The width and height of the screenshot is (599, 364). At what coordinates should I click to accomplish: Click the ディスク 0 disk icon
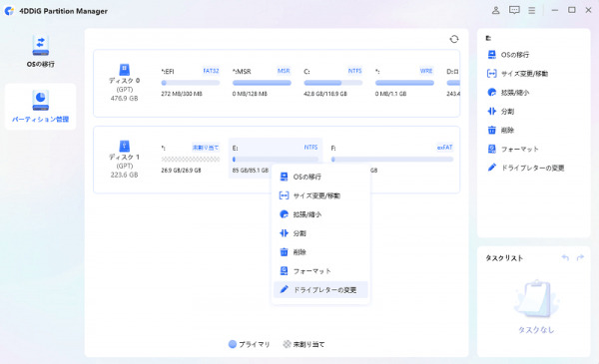coord(124,70)
